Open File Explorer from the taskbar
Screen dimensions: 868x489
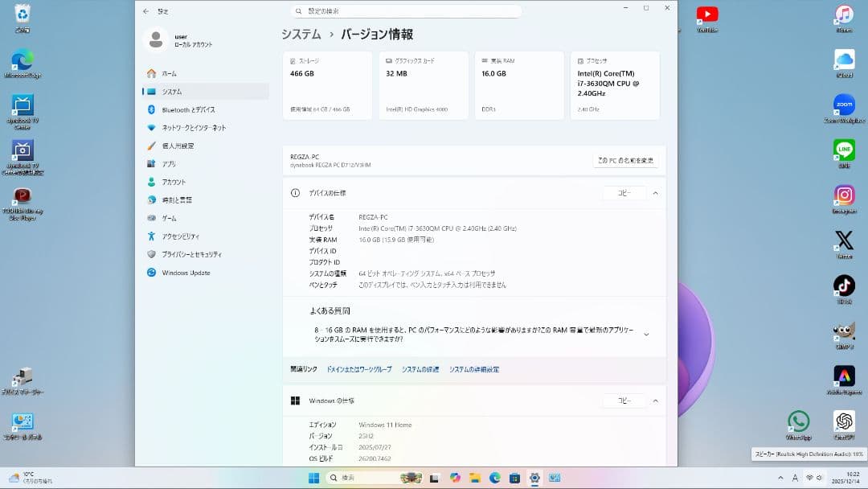coord(474,477)
